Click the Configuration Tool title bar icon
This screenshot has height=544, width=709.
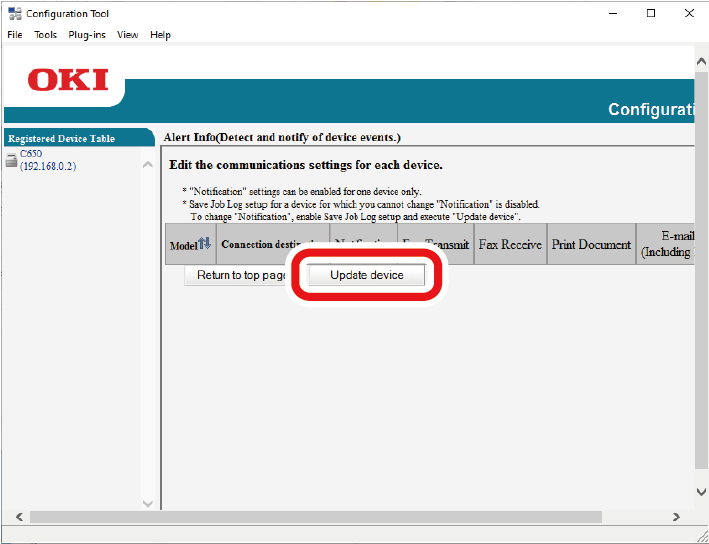click(13, 13)
